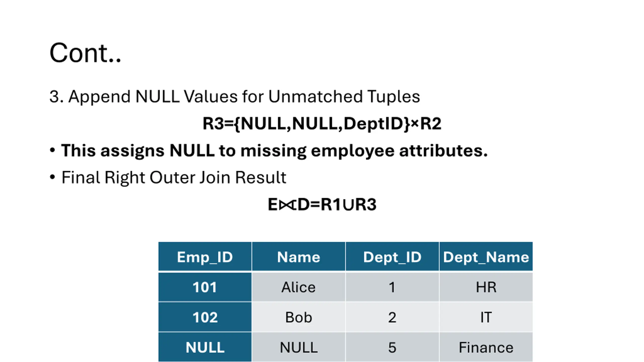Click the bold bullet about missing employee attributes
644x362 pixels.
click(274, 151)
